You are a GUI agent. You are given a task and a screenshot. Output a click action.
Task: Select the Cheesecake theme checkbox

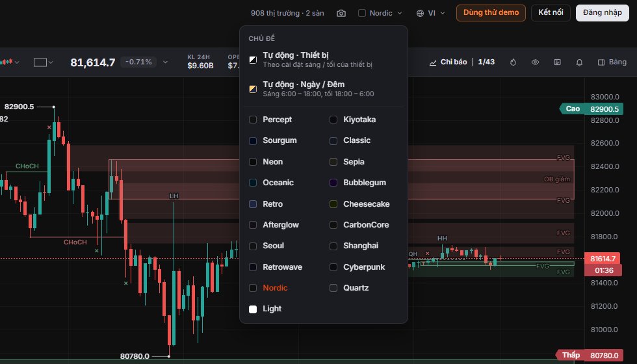pyautogui.click(x=333, y=204)
